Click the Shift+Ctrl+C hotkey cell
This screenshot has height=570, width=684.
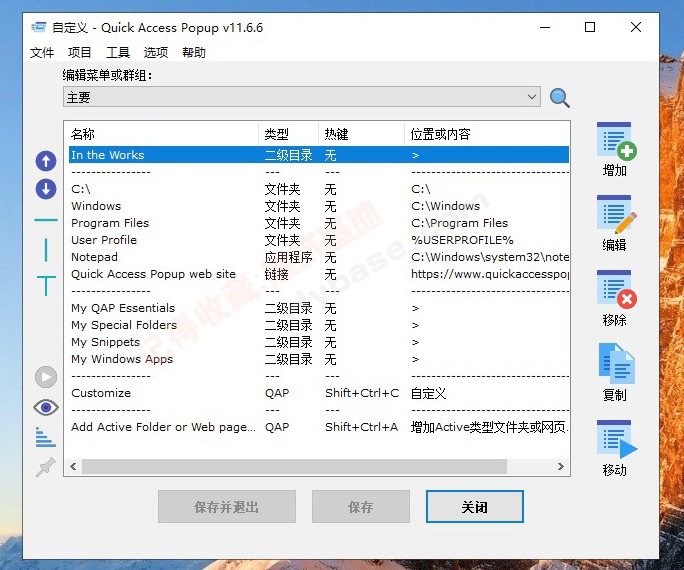click(362, 393)
